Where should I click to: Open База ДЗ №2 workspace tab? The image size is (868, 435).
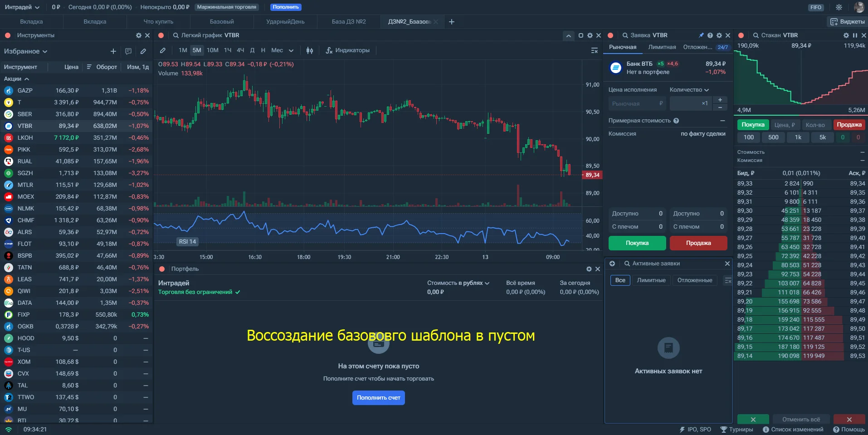[x=349, y=22]
